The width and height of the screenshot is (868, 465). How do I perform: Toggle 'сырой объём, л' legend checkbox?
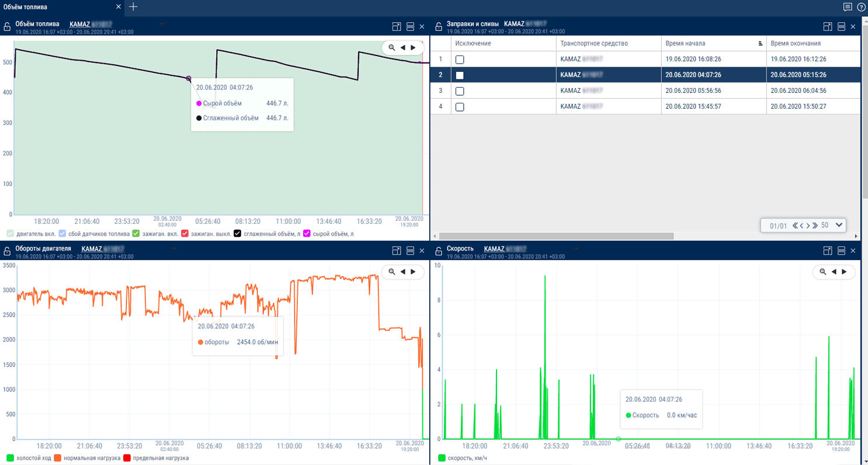pyautogui.click(x=307, y=234)
